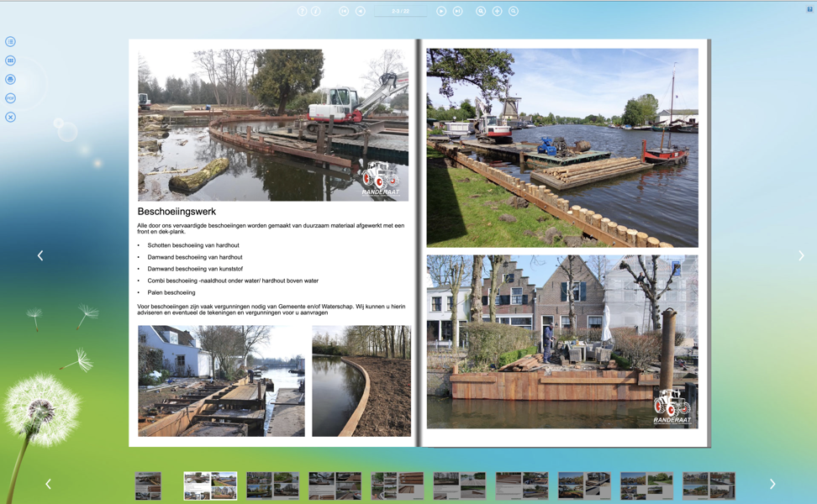
Task: Turn back using the large left arrow
Action: pyautogui.click(x=40, y=255)
